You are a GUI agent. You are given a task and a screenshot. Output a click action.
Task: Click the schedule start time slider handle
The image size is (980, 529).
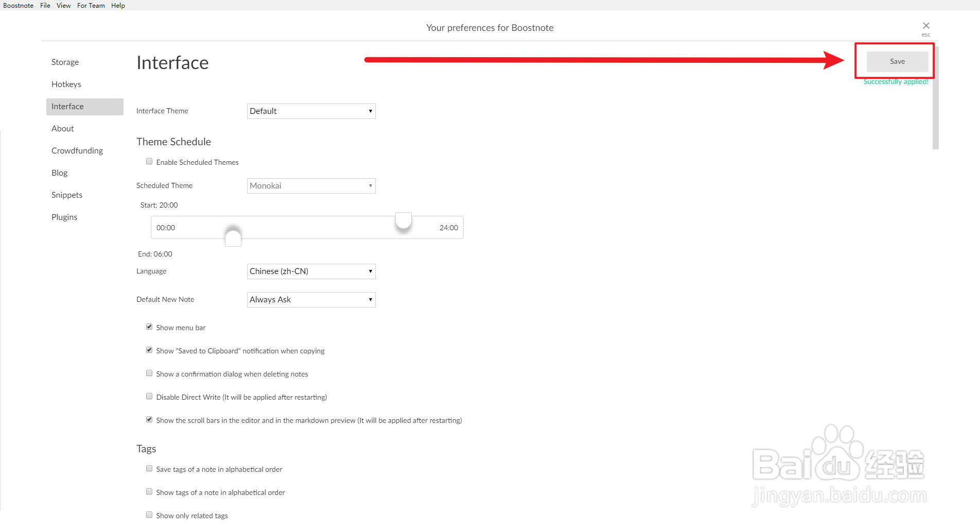point(404,220)
